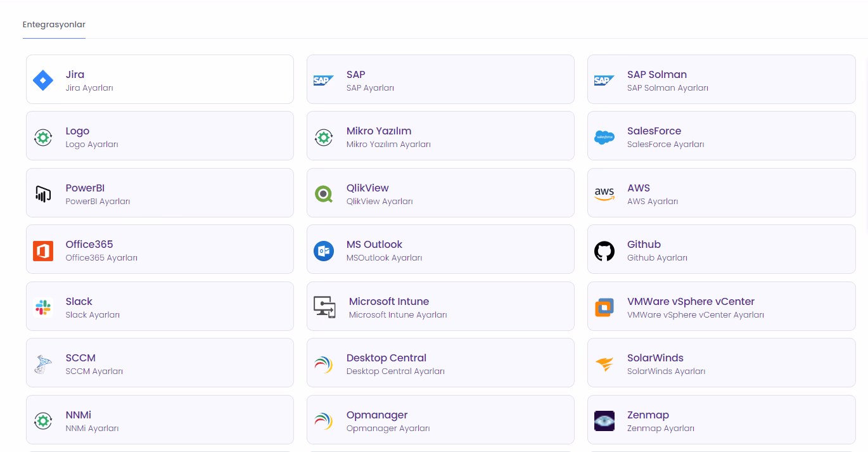
Task: Click 'SCCM Ayarları' text
Action: coord(94,371)
